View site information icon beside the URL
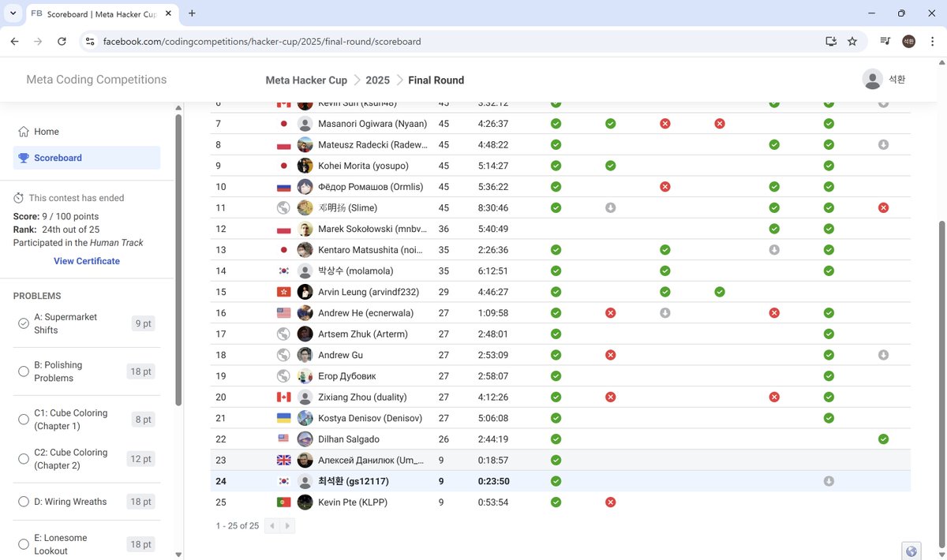This screenshot has height=560, width=947. click(x=89, y=41)
